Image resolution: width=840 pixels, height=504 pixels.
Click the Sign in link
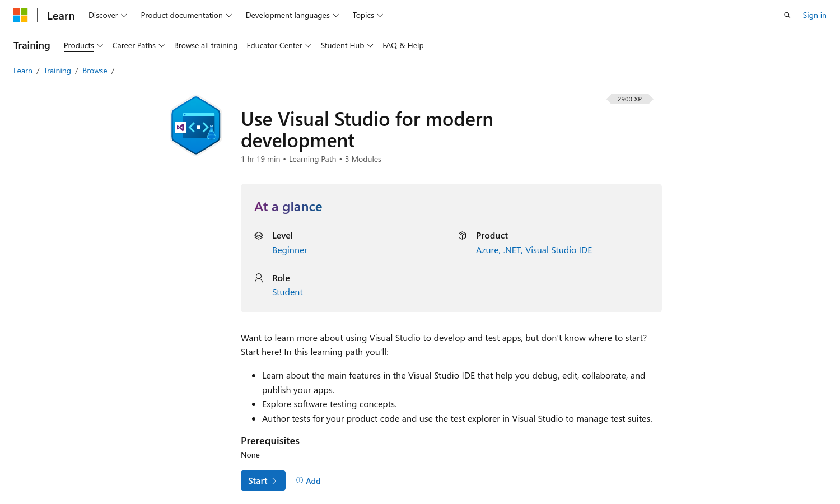click(814, 15)
